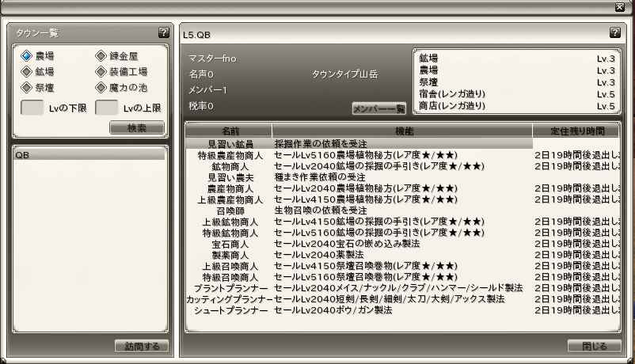Click the help icon in L5.QB panel

[x=614, y=32]
